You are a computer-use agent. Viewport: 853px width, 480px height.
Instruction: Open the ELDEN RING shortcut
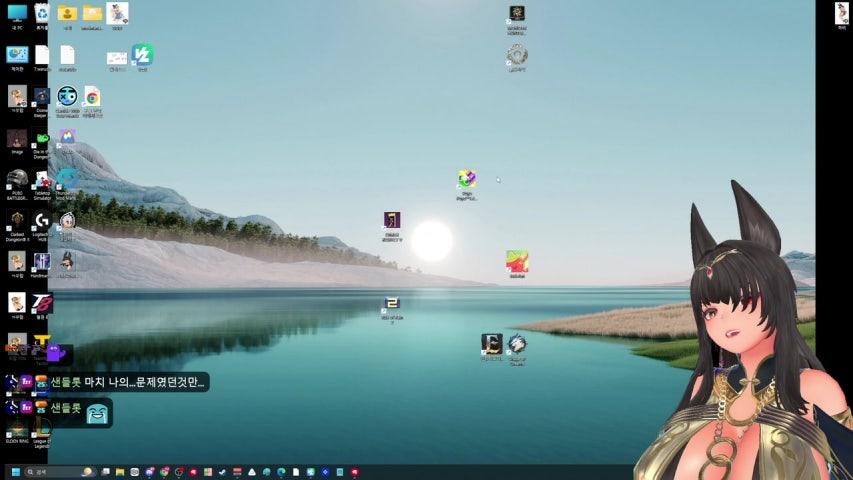point(17,432)
